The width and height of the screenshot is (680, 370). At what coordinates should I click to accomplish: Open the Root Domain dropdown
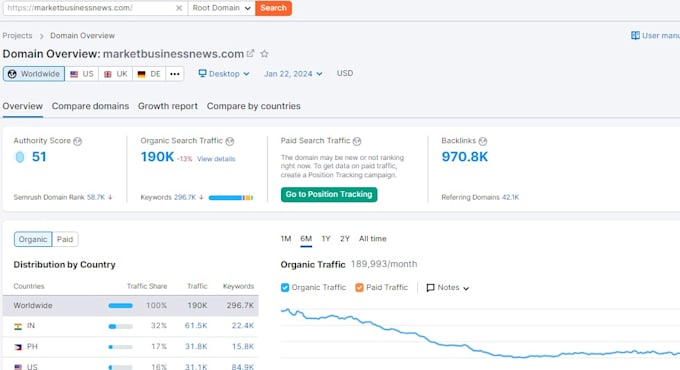[222, 8]
